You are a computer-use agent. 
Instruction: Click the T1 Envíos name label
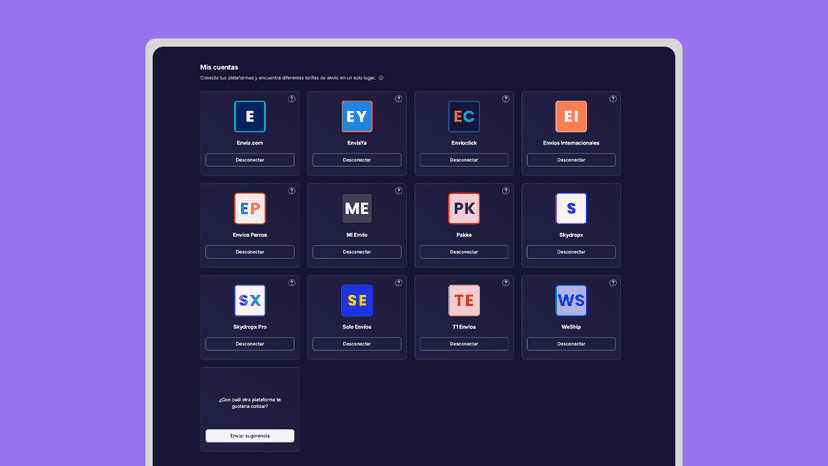pos(464,327)
